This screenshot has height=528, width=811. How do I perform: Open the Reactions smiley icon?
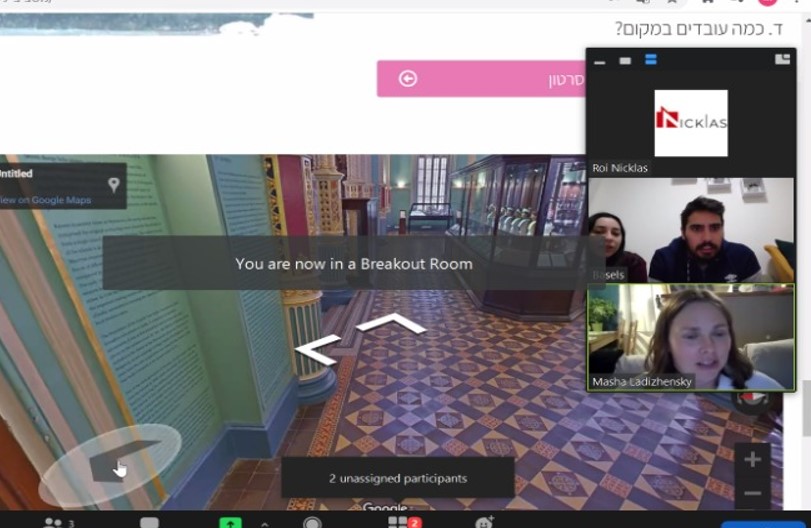(x=484, y=522)
